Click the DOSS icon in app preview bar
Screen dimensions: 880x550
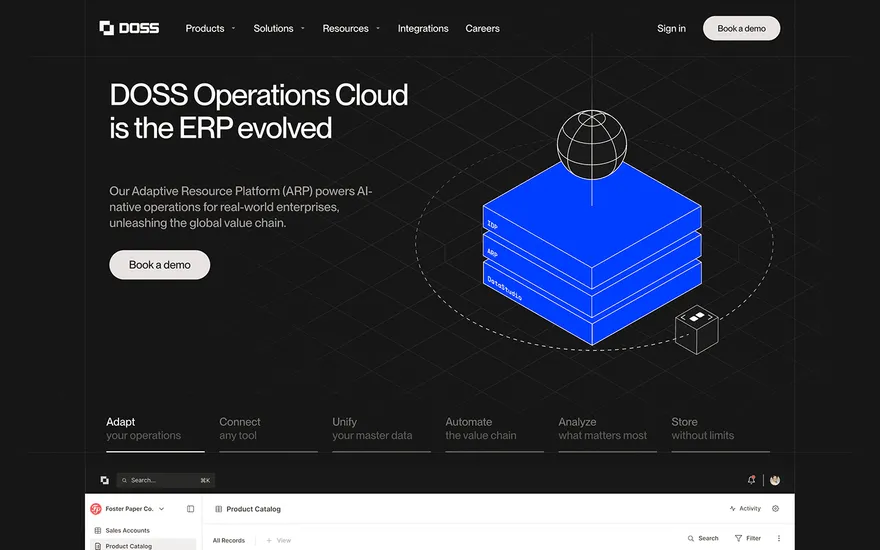pyautogui.click(x=104, y=480)
